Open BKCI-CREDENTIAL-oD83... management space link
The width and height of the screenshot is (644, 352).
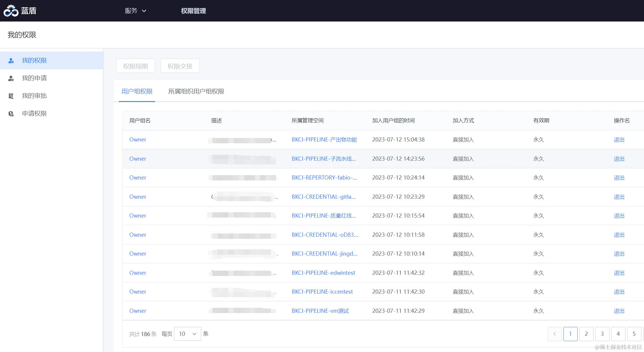[325, 235]
